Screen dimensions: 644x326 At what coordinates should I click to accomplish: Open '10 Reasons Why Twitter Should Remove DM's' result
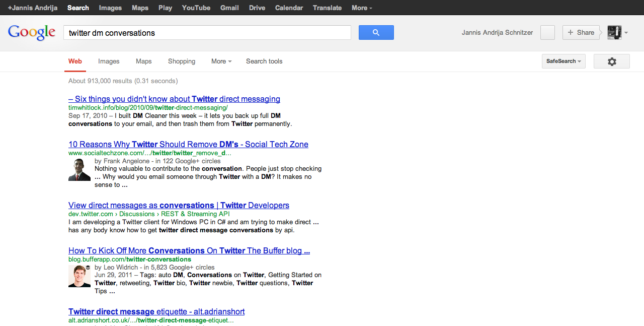tap(188, 145)
